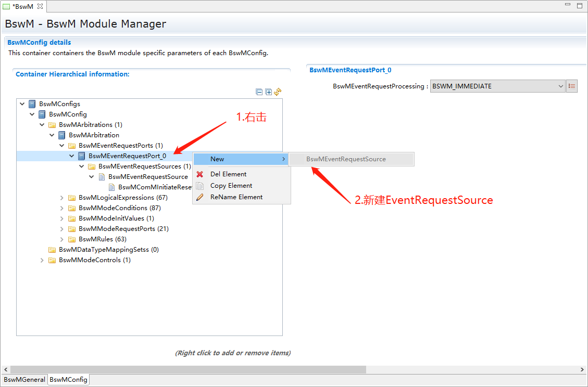Click the horizontal scrollbar thumb

pyautogui.click(x=187, y=369)
